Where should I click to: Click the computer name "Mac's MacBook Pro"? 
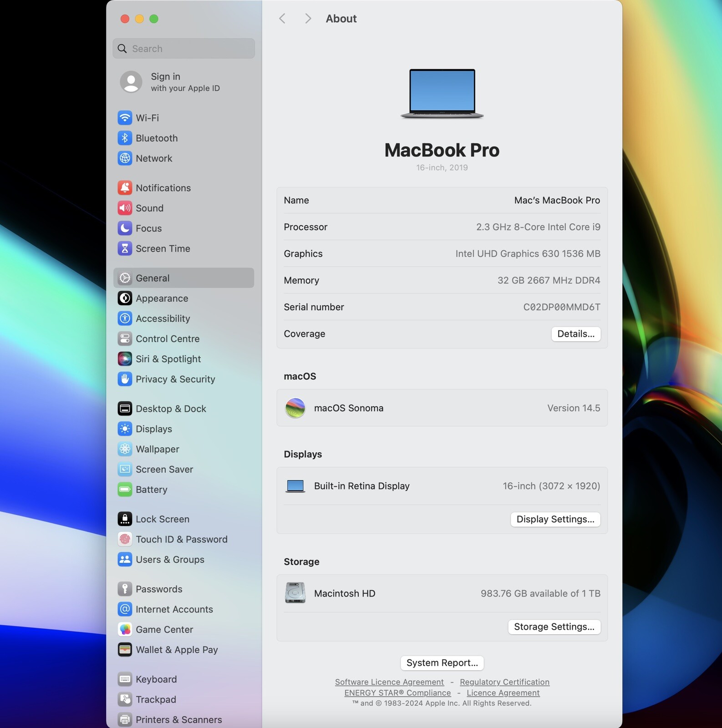pos(557,200)
